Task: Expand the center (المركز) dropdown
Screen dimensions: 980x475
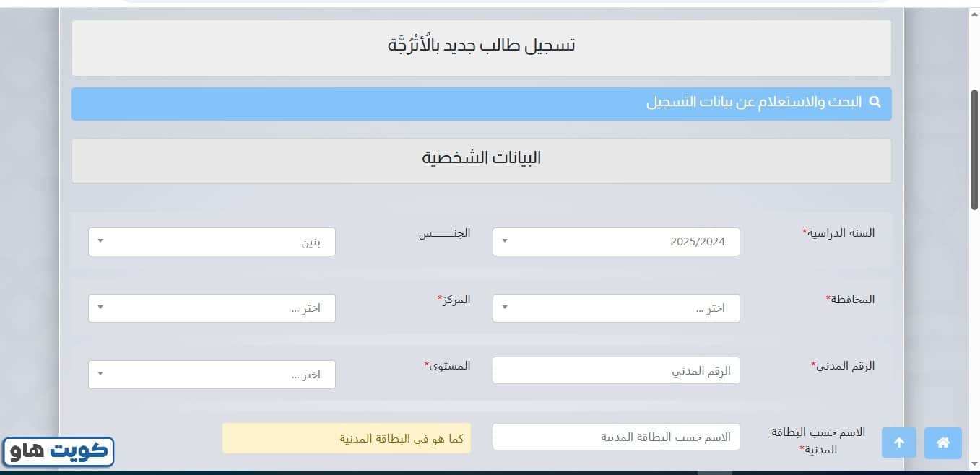Action: point(212,308)
